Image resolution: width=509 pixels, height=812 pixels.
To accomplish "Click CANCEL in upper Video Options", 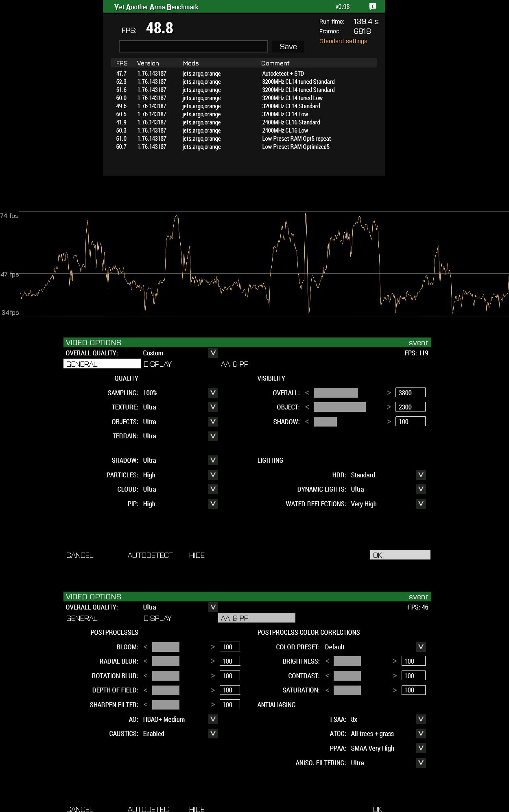I will [x=80, y=555].
